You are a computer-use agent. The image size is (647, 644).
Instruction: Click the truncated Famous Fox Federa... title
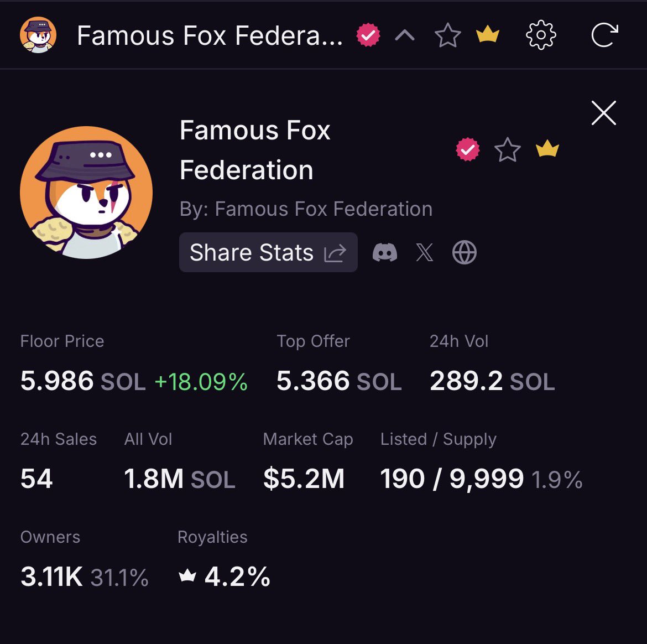210,36
